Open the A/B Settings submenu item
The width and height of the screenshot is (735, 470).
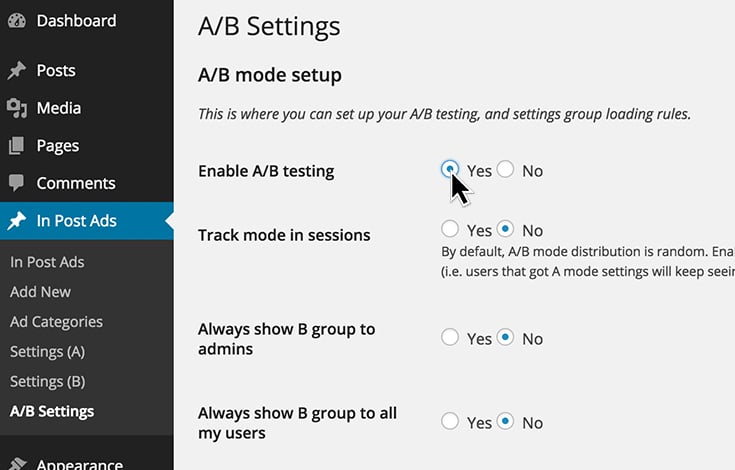pos(52,411)
